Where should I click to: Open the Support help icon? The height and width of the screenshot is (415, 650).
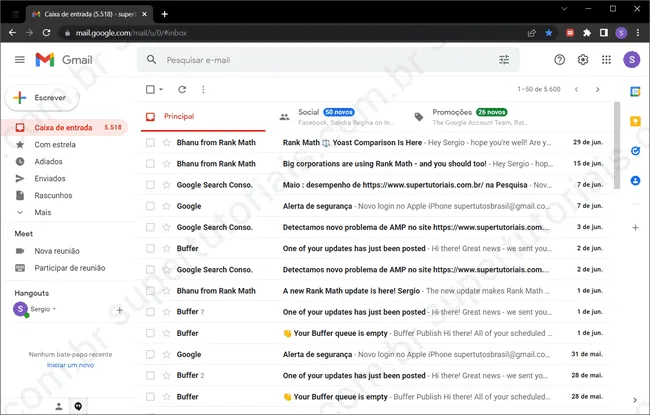(559, 60)
